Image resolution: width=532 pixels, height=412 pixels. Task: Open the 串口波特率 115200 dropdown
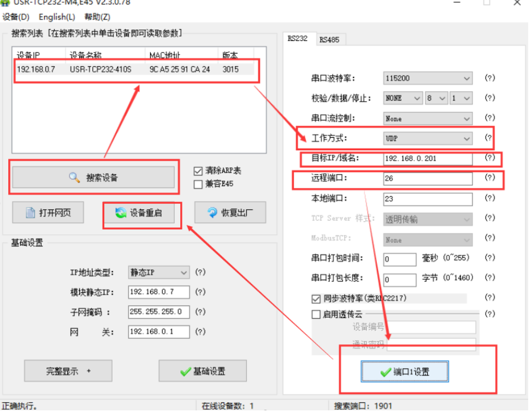[428, 79]
